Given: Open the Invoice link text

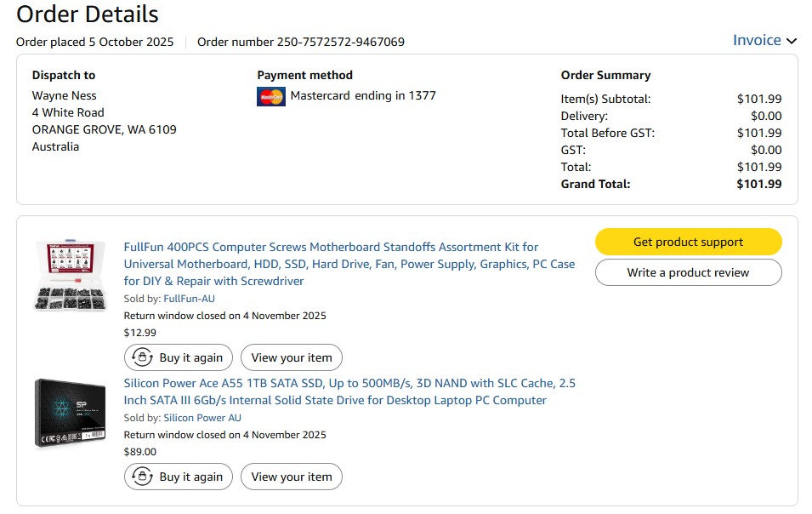Looking at the screenshot, I should tap(756, 40).
